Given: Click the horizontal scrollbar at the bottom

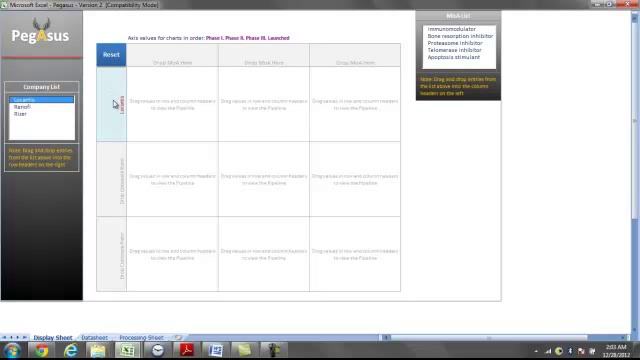Looking at the screenshot, I should tap(489, 338).
